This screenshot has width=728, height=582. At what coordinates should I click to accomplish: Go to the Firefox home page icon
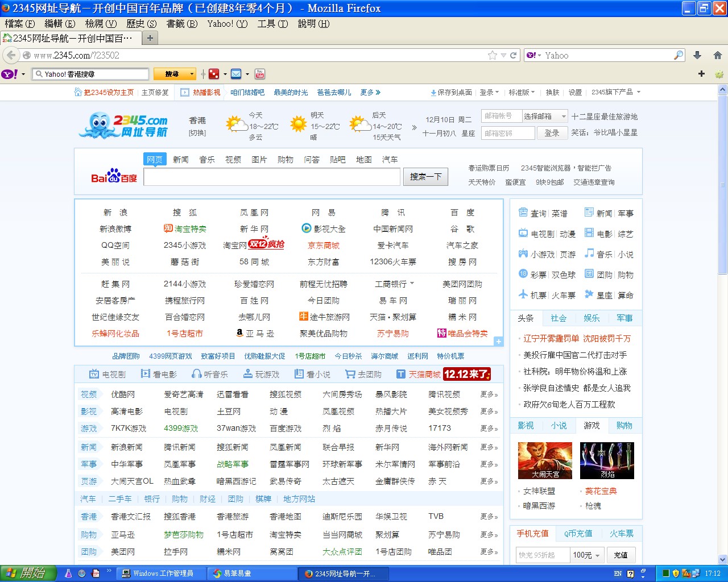click(717, 55)
